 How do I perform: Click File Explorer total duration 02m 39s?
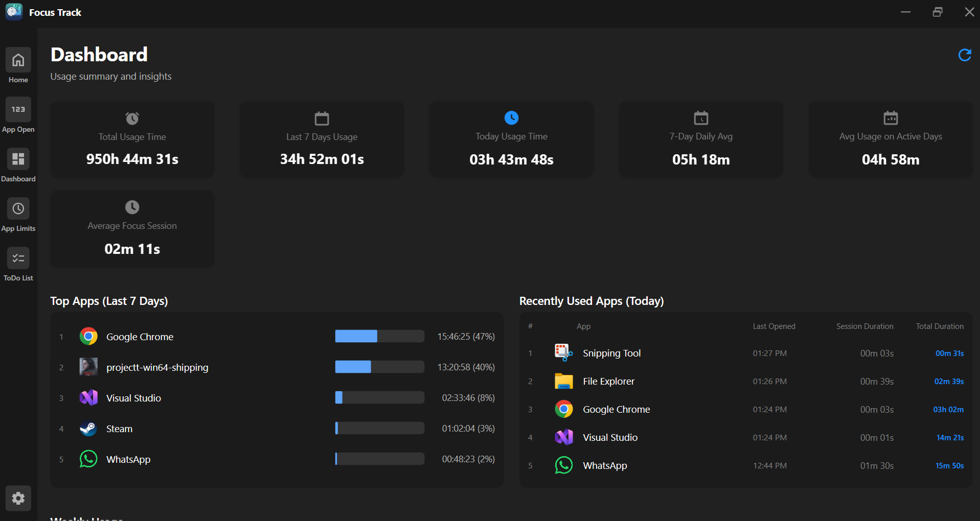949,382
